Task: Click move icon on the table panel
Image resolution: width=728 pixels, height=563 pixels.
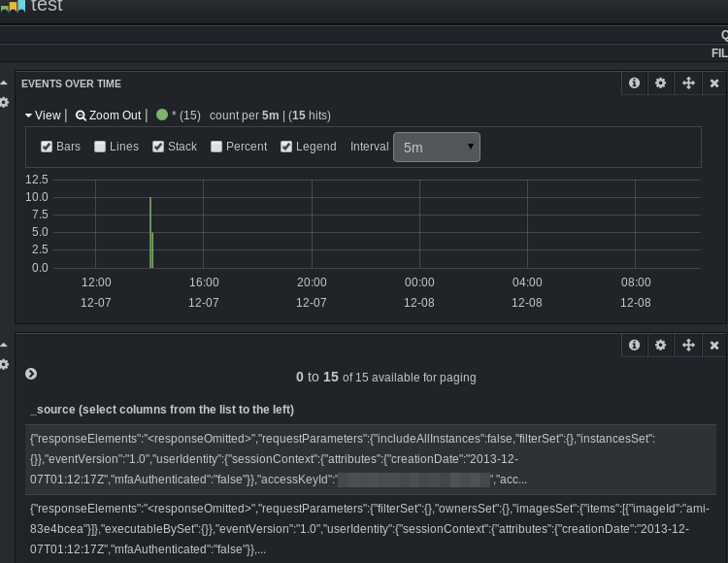Action: (x=688, y=345)
